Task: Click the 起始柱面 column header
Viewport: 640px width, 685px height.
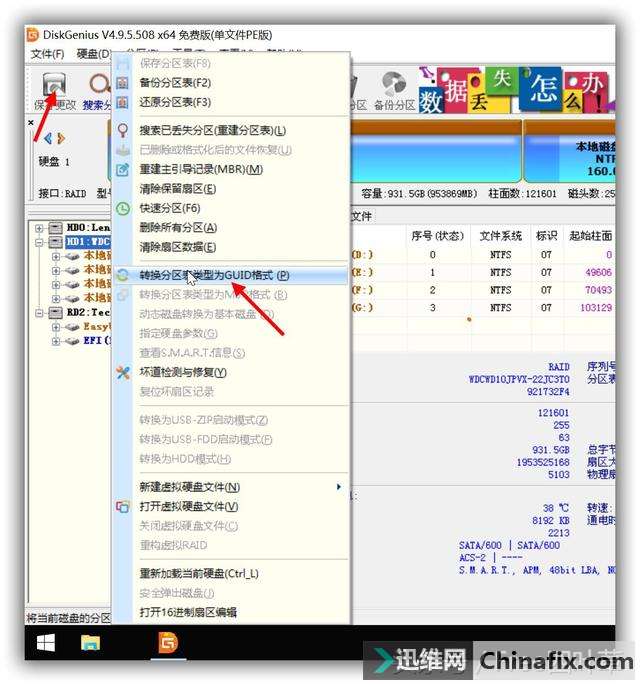Action: (x=590, y=236)
